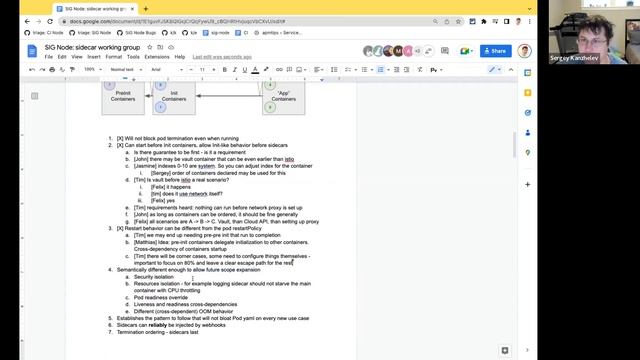Click the browser Back arrow
The width and height of the screenshot is (640, 360).
point(27,21)
